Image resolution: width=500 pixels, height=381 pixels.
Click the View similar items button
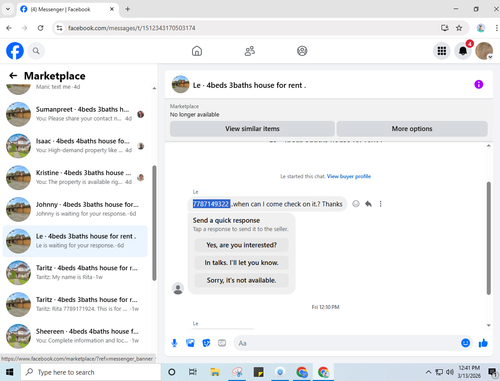tap(252, 129)
